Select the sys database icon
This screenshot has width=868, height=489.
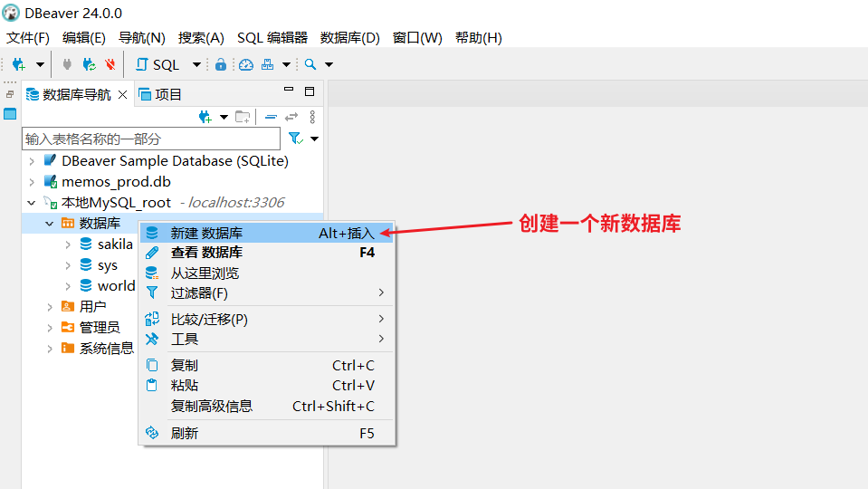(x=86, y=264)
